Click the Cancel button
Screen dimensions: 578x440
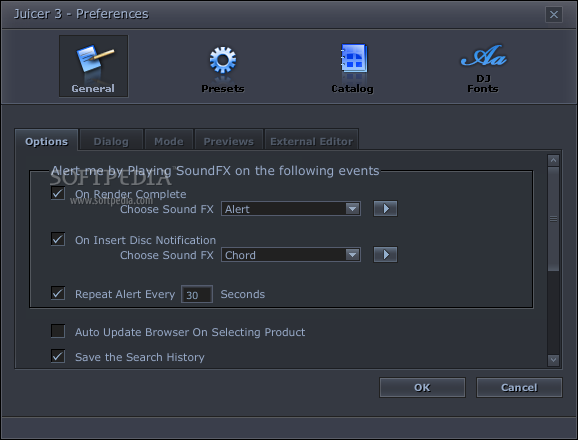pyautogui.click(x=519, y=387)
